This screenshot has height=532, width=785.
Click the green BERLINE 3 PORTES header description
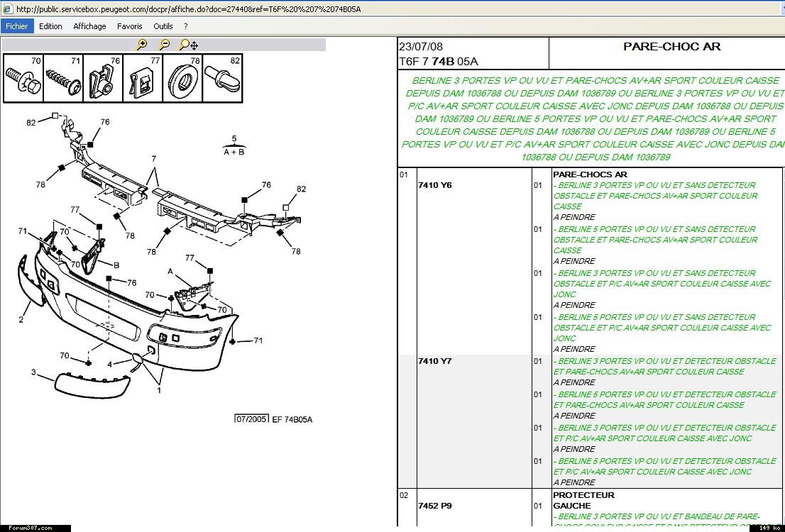point(593,118)
